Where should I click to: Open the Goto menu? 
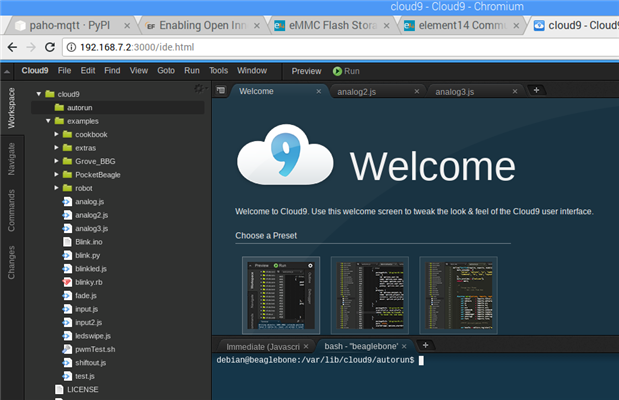tap(166, 71)
